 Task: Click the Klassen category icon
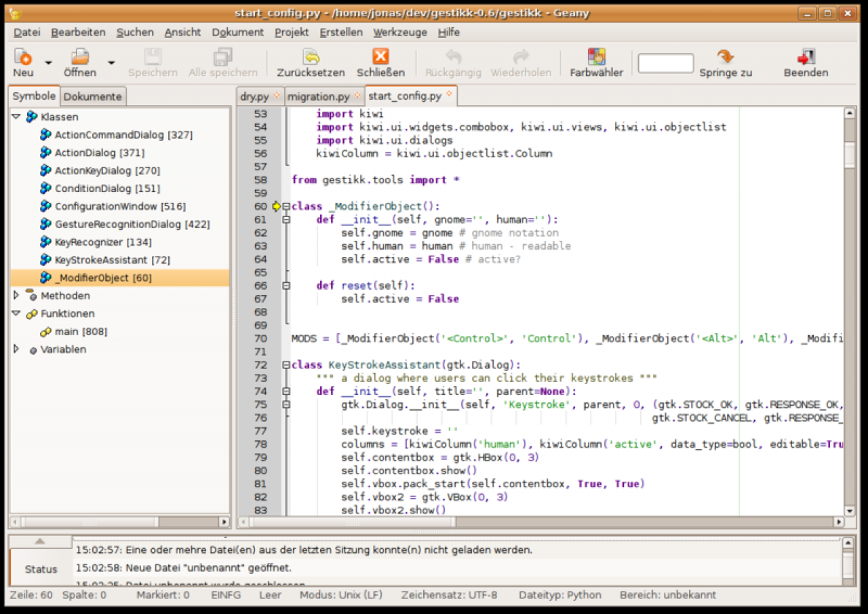(x=31, y=117)
